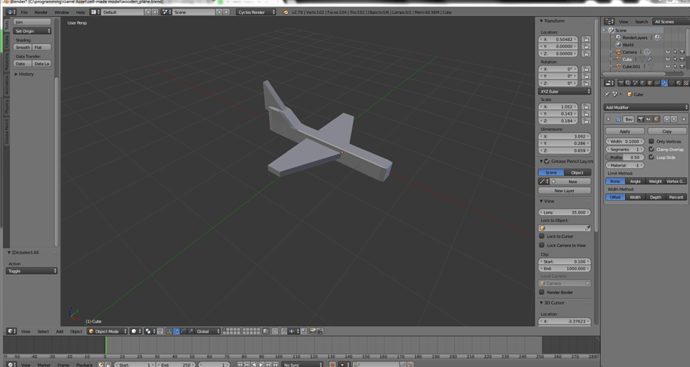The height and width of the screenshot is (367, 690).
Task: Click the New Layer button
Action: pyautogui.click(x=565, y=191)
